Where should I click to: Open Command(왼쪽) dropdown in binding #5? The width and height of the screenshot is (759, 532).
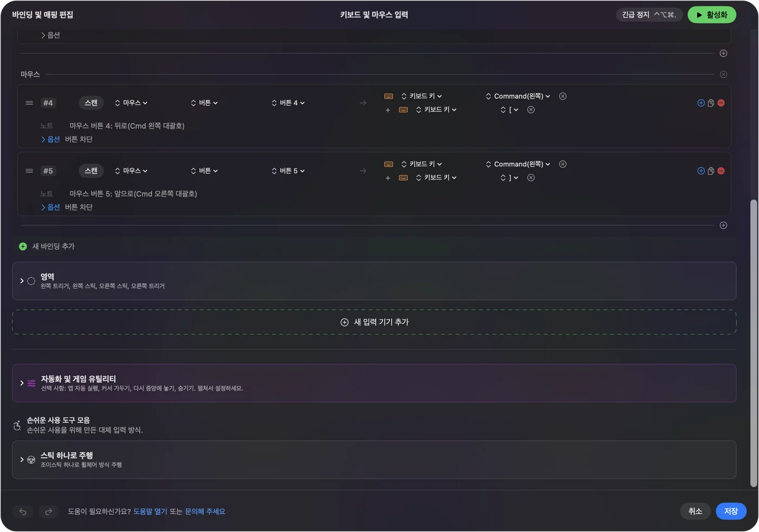518,164
